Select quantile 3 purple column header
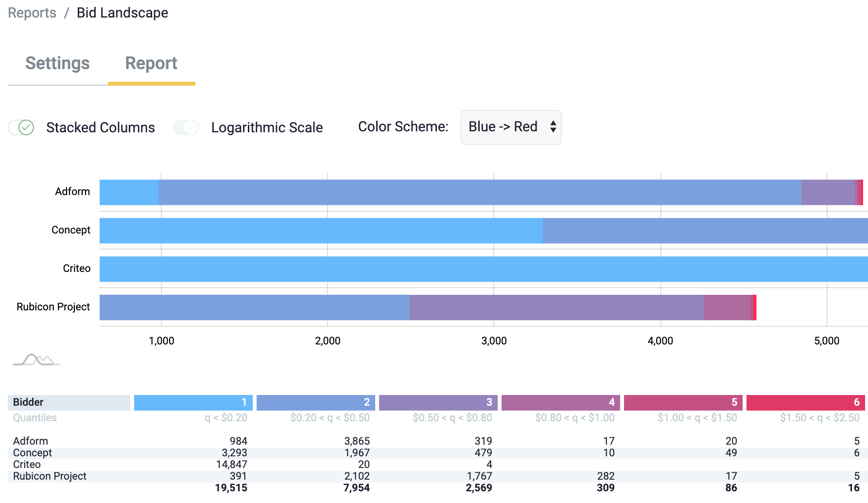Viewport: 868px width, 503px height. pos(438,402)
